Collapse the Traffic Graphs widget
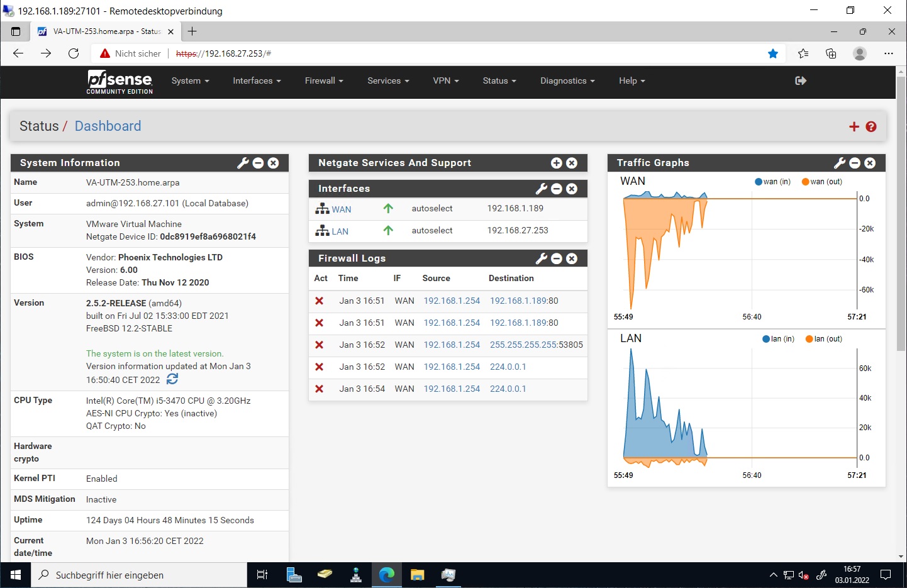The width and height of the screenshot is (907, 588). [x=855, y=163]
